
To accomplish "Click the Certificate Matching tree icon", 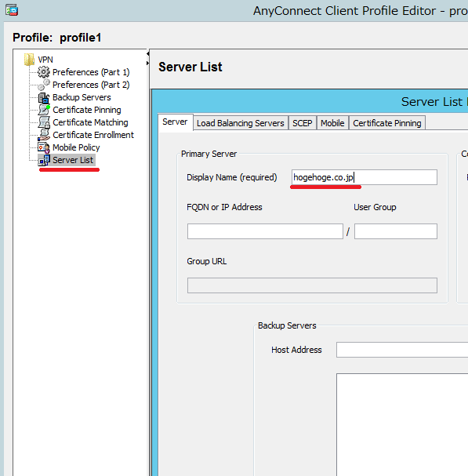I will [44, 122].
